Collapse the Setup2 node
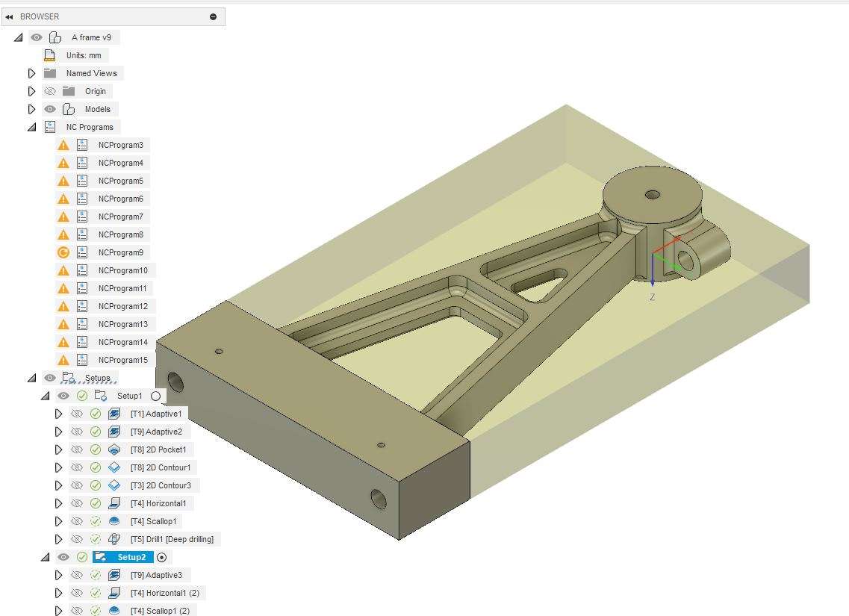 tap(46, 557)
